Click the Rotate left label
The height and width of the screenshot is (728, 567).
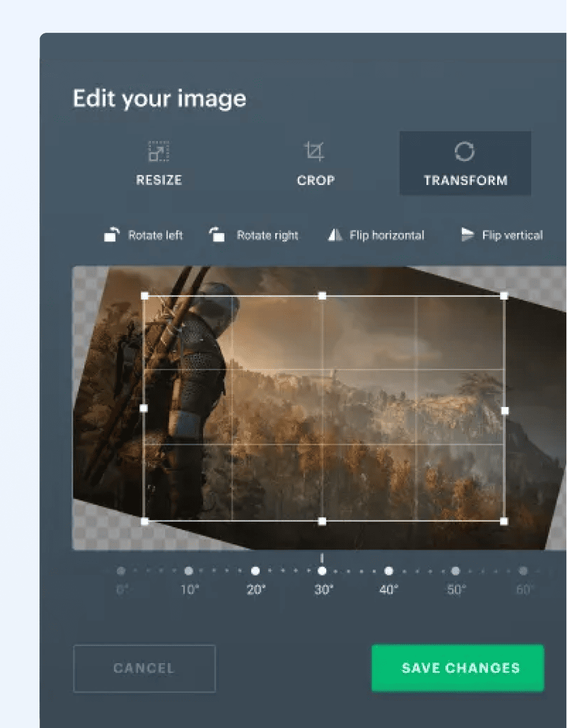[x=155, y=235]
